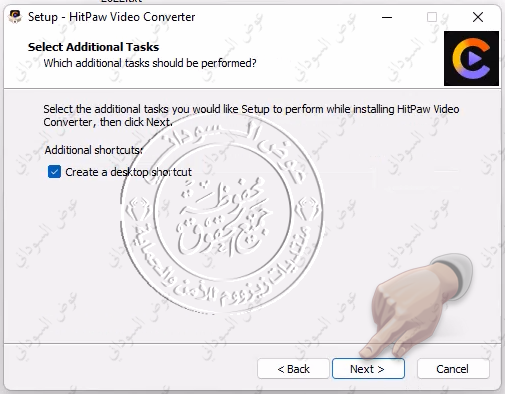Click the 'Create a desktop shortcut' label text
This screenshot has height=394, width=505.
128,172
